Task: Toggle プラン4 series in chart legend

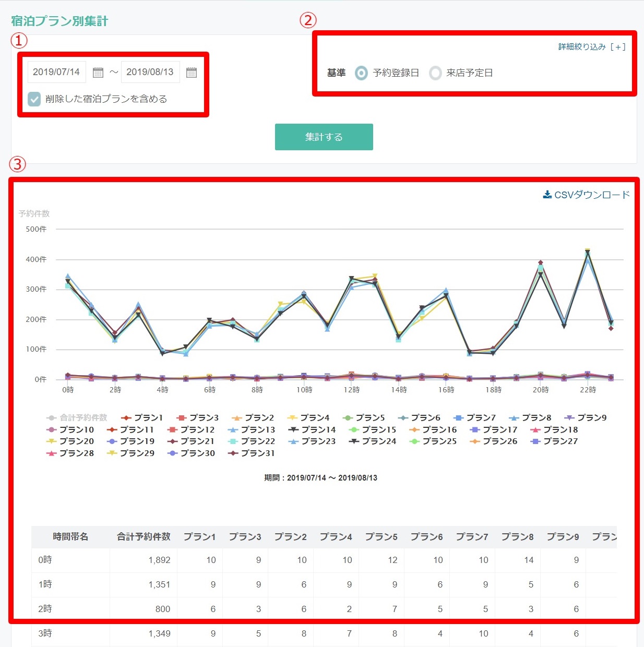Action: tap(308, 417)
